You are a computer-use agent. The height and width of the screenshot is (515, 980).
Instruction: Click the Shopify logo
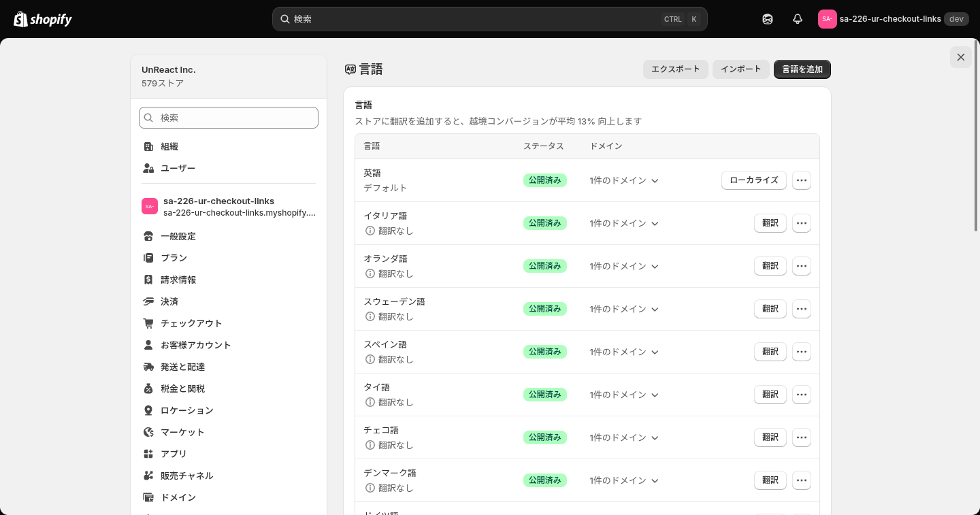[x=43, y=19]
